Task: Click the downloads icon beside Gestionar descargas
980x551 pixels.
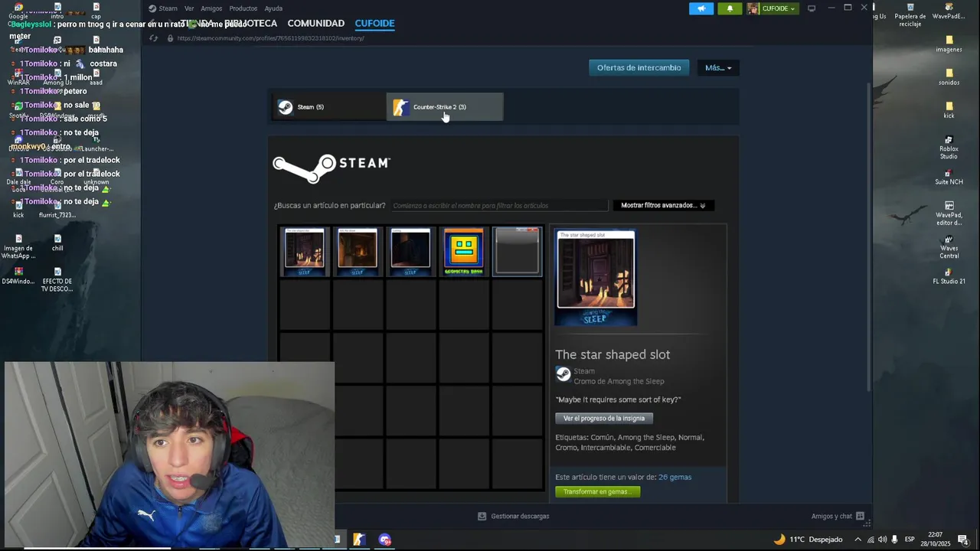Action: tap(482, 517)
